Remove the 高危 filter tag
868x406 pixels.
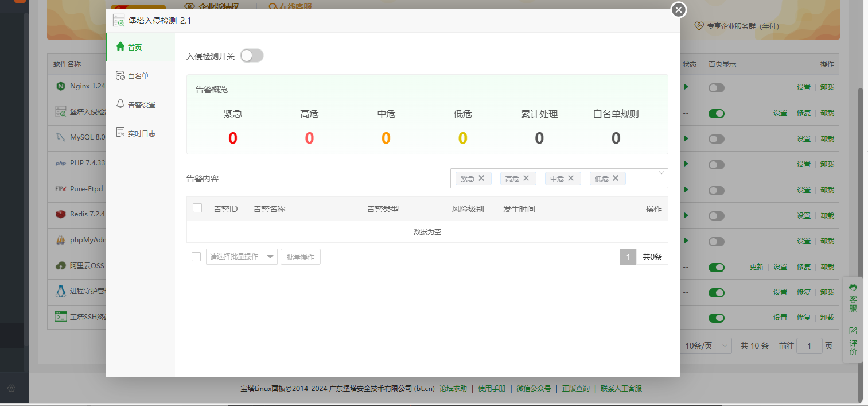526,178
